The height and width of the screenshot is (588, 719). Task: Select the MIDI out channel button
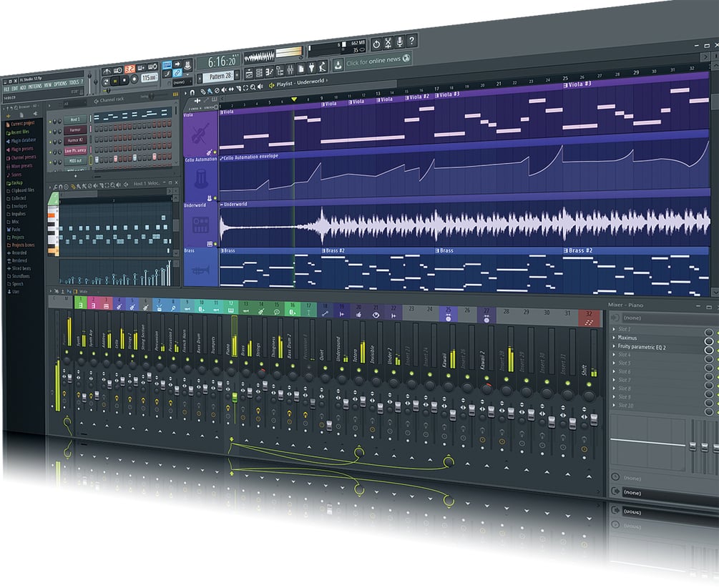pyautogui.click(x=75, y=160)
